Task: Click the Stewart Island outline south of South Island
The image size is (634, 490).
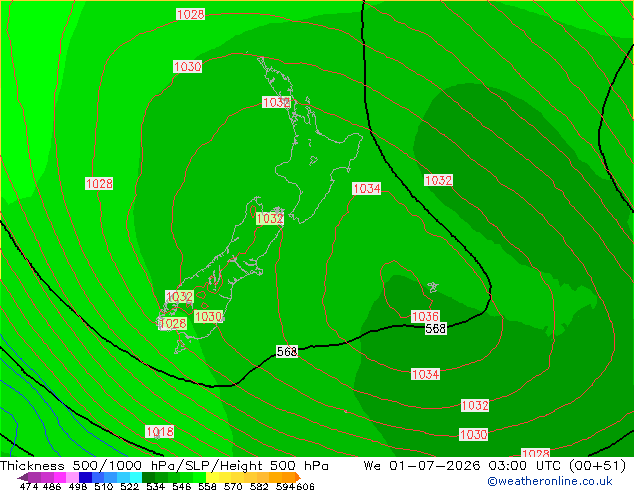Action: click(x=181, y=347)
